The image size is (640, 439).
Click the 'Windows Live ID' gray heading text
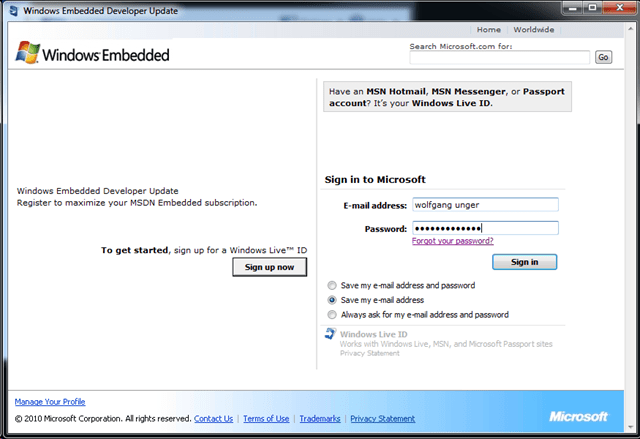tap(373, 334)
